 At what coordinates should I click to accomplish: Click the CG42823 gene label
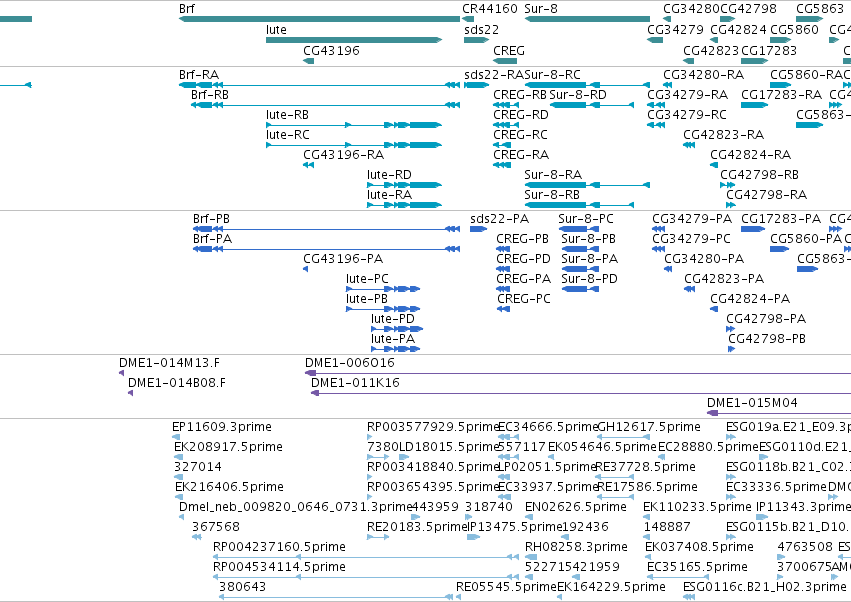coord(711,50)
